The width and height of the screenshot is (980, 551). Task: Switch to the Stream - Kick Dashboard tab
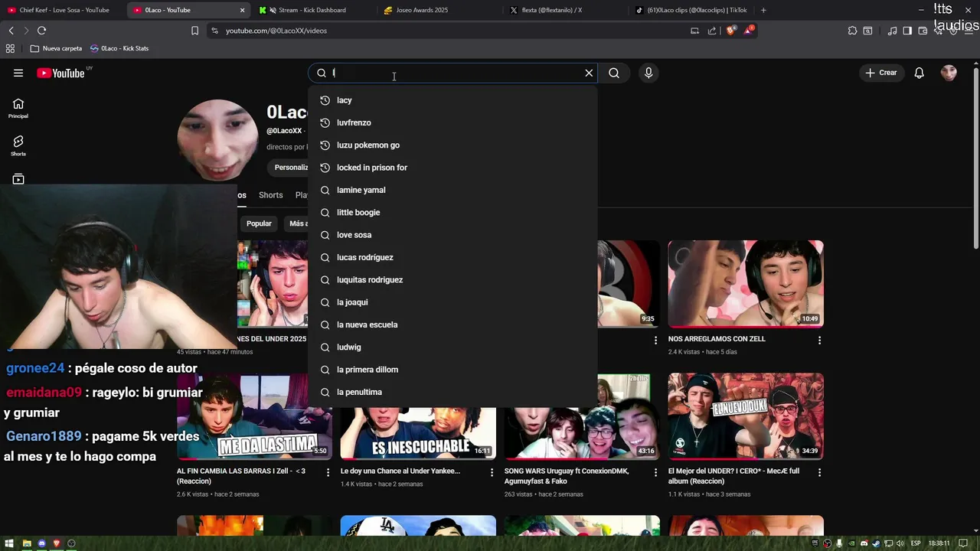click(x=314, y=10)
